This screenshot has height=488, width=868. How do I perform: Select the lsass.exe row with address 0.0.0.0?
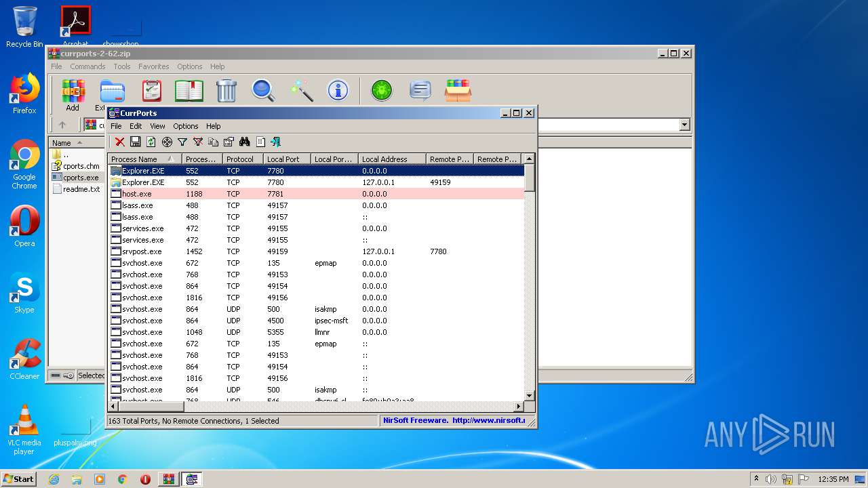pos(317,205)
